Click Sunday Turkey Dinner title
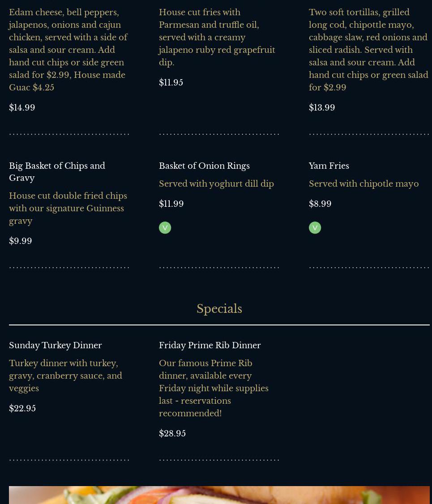The height and width of the screenshot is (504, 432). (56, 345)
